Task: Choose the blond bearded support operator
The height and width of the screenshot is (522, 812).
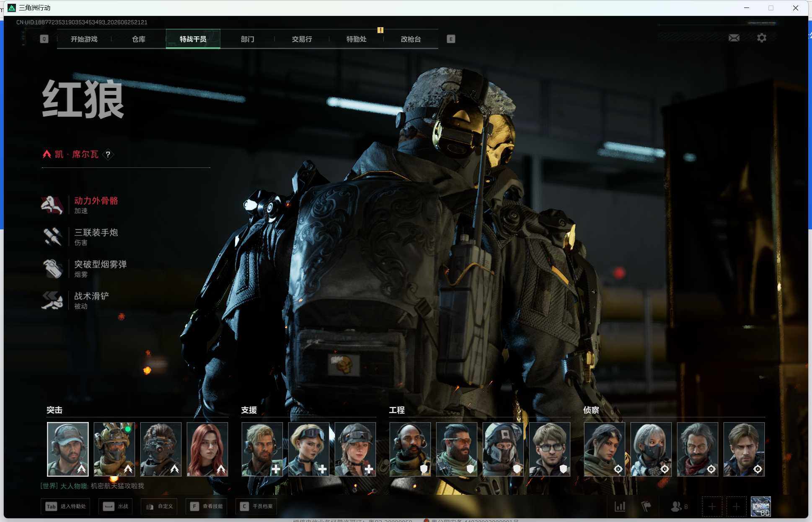Action: [x=262, y=449]
